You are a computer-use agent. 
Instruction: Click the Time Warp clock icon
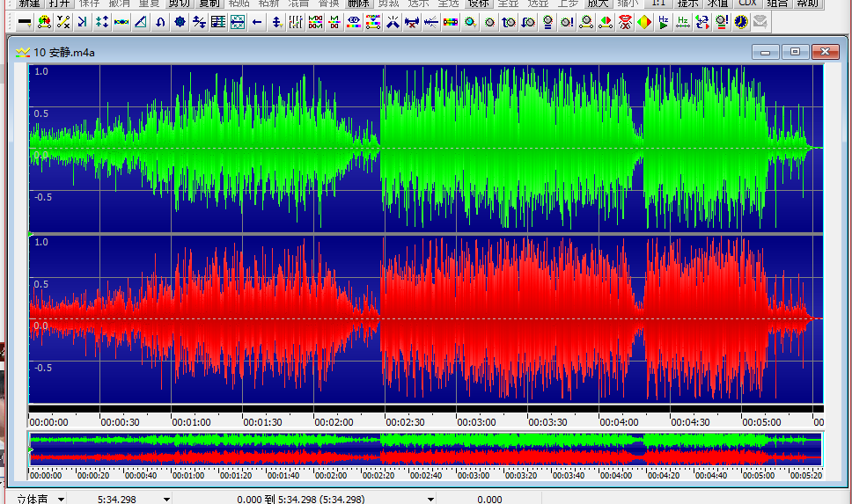click(x=741, y=22)
